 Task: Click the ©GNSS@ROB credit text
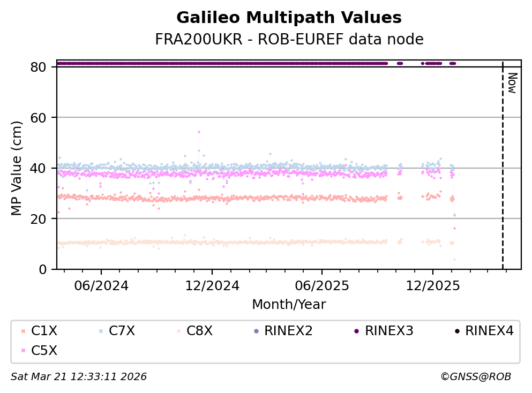click(x=475, y=377)
